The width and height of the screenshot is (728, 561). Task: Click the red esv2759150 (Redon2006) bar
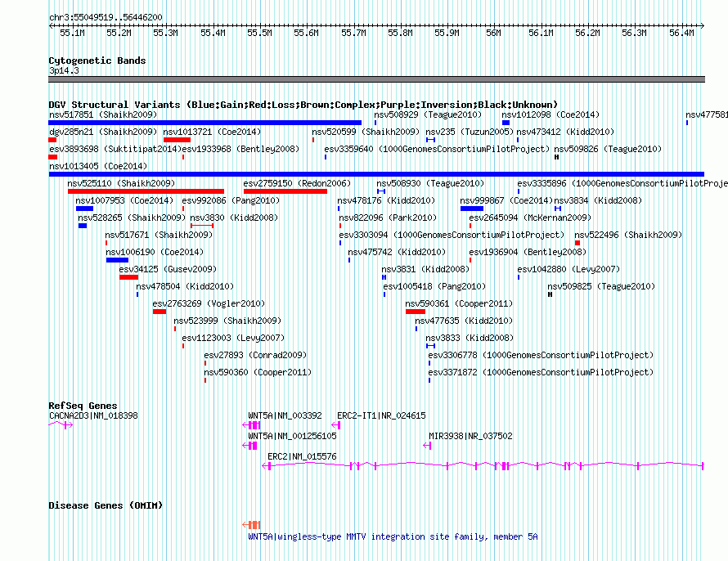[285, 191]
